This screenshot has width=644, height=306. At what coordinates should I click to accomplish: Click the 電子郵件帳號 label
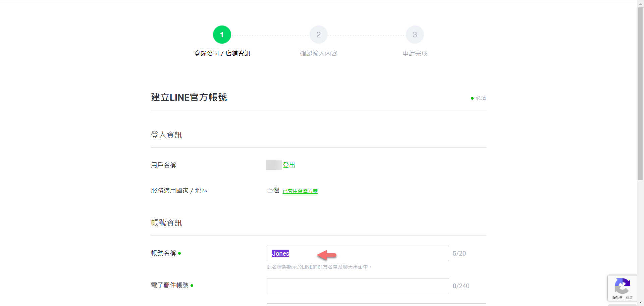point(170,285)
